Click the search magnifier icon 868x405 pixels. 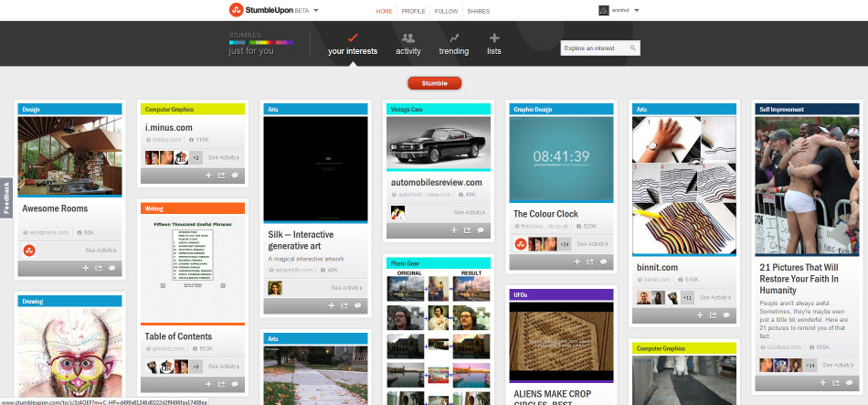pyautogui.click(x=633, y=48)
